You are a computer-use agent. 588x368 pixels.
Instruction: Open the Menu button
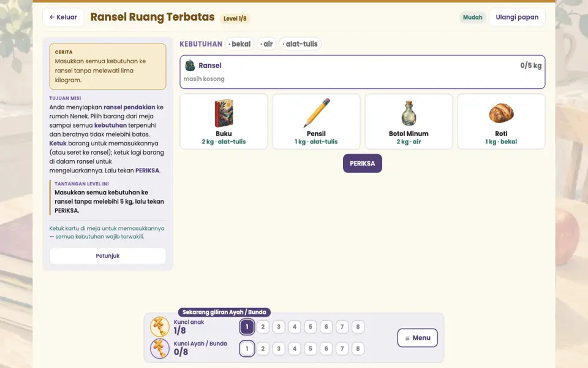(x=417, y=337)
